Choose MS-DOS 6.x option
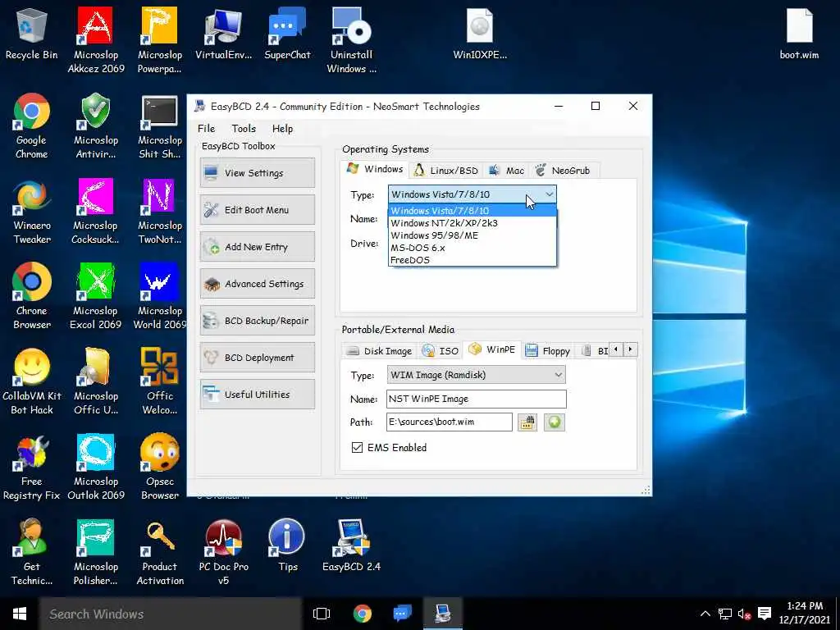Screen dimensions: 840x630 pos(472,248)
